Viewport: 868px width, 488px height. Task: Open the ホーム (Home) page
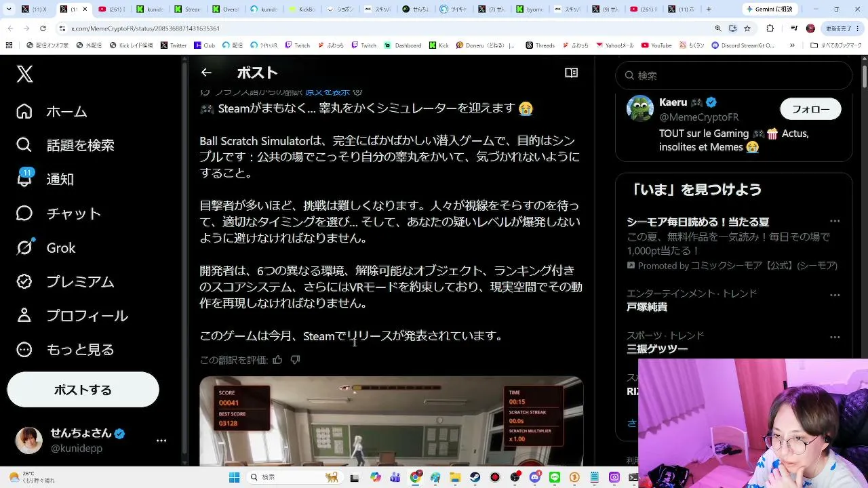click(52, 111)
